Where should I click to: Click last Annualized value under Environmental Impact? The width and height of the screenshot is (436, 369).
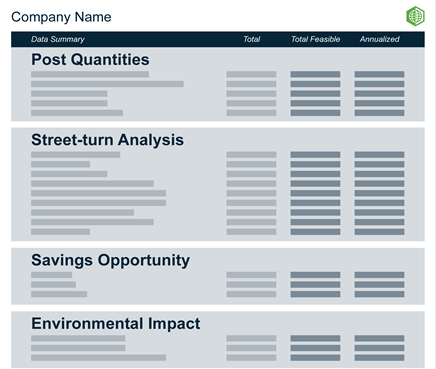[x=379, y=358]
